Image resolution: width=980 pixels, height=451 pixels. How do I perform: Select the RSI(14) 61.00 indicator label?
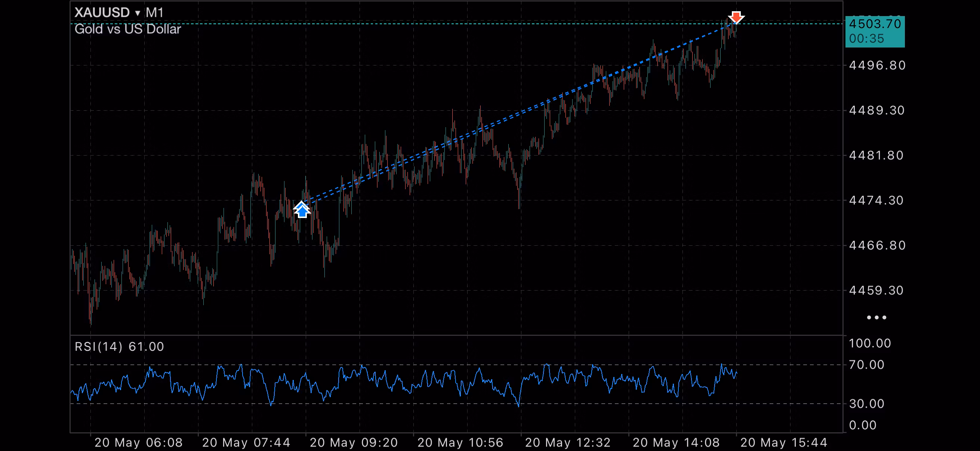tap(119, 347)
